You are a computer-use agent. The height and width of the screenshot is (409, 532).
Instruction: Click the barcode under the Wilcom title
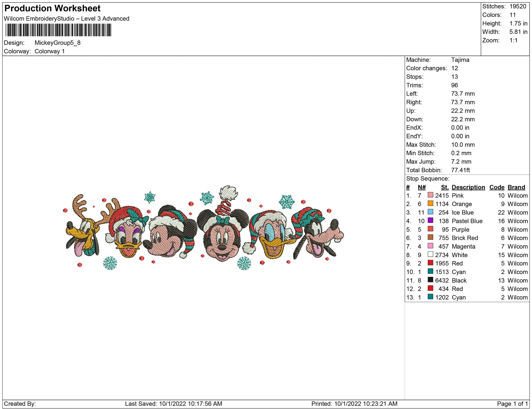click(58, 30)
